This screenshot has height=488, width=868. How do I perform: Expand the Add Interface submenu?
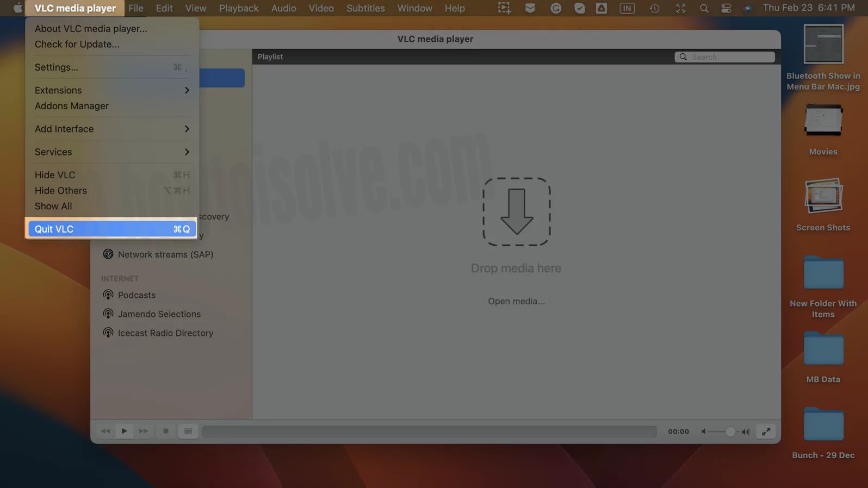(x=112, y=129)
